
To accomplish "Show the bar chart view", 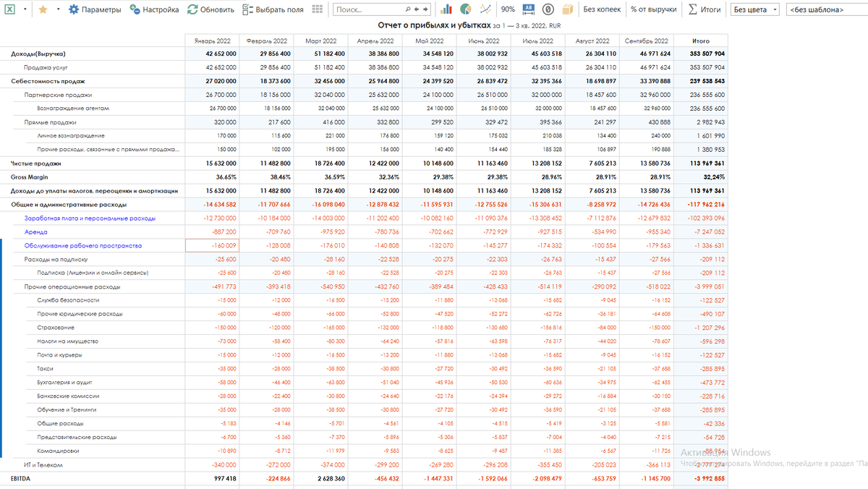I will click(x=446, y=9).
